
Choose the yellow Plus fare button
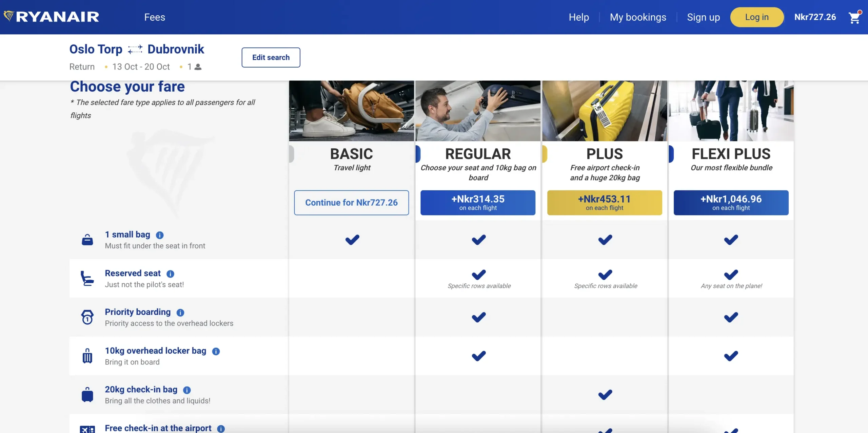click(x=604, y=203)
